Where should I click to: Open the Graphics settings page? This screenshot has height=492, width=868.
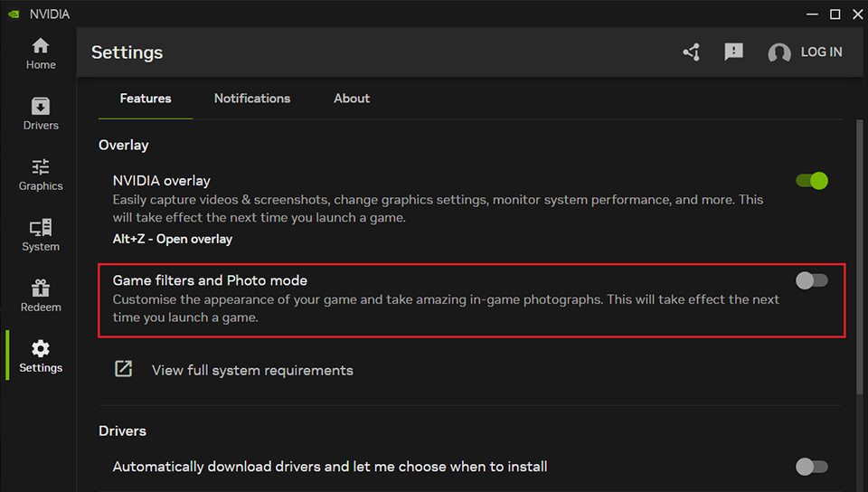point(41,175)
